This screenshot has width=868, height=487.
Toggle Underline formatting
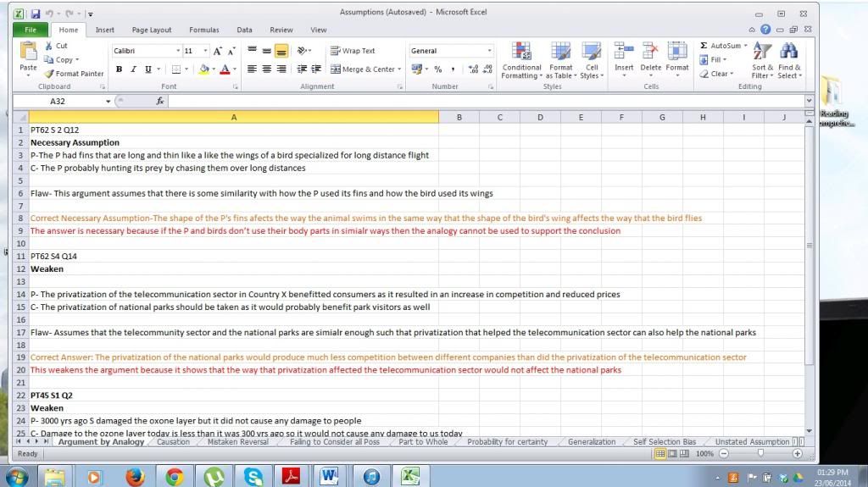(x=147, y=69)
